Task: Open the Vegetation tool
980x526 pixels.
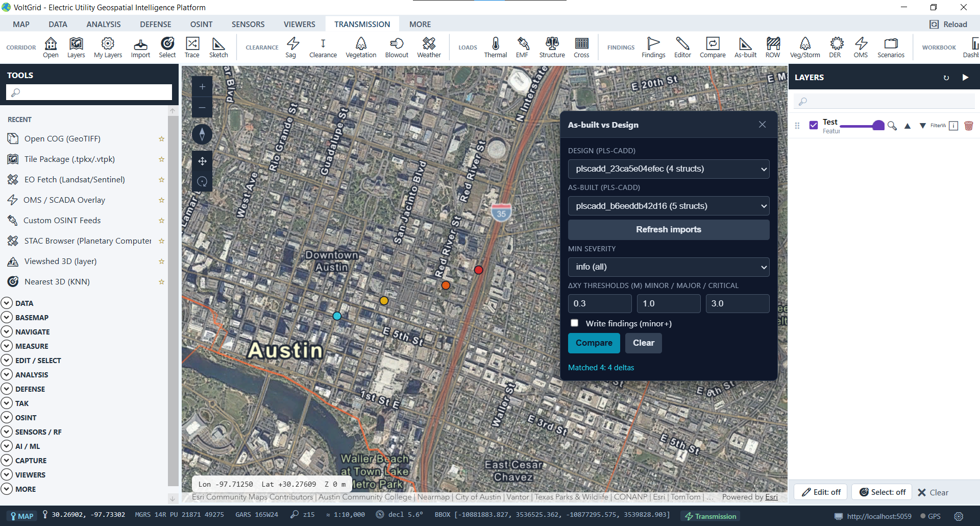Action: pos(361,47)
